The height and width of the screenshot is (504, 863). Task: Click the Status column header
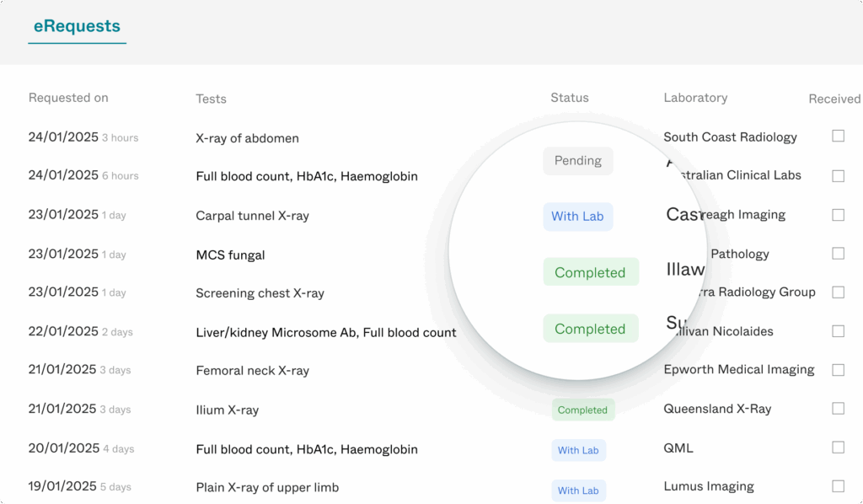pyautogui.click(x=570, y=98)
